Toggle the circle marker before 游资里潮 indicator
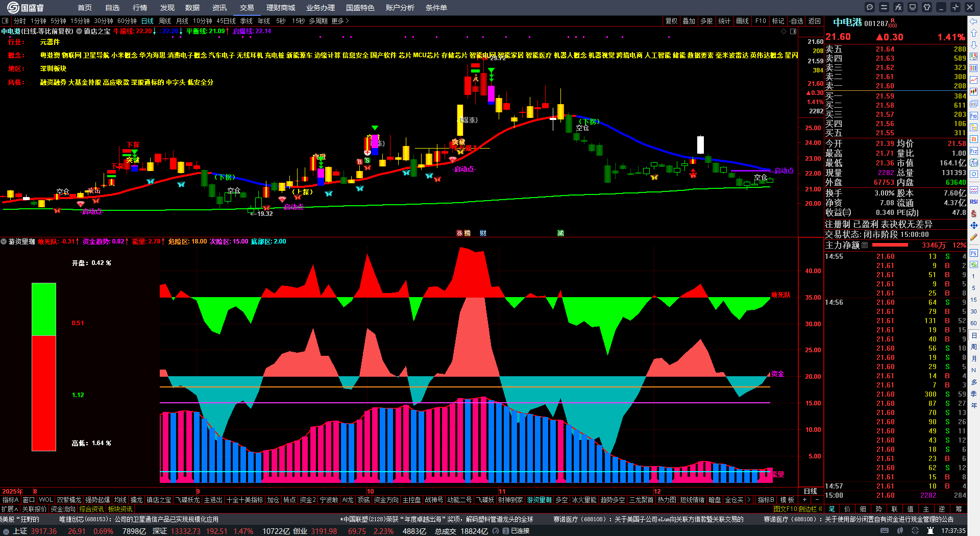The width and height of the screenshot is (980, 536). pyautogui.click(x=4, y=241)
